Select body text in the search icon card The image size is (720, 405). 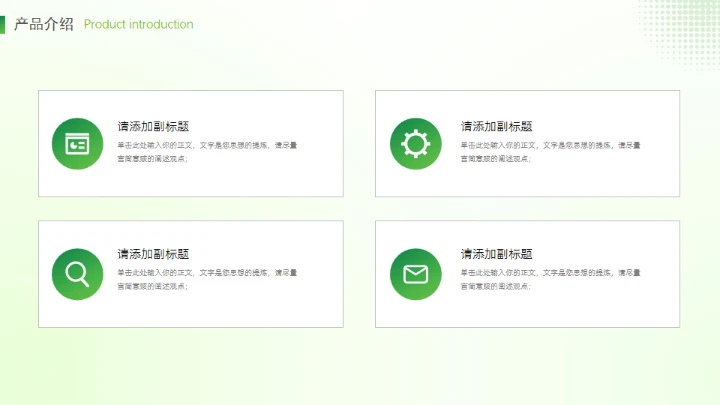207,279
